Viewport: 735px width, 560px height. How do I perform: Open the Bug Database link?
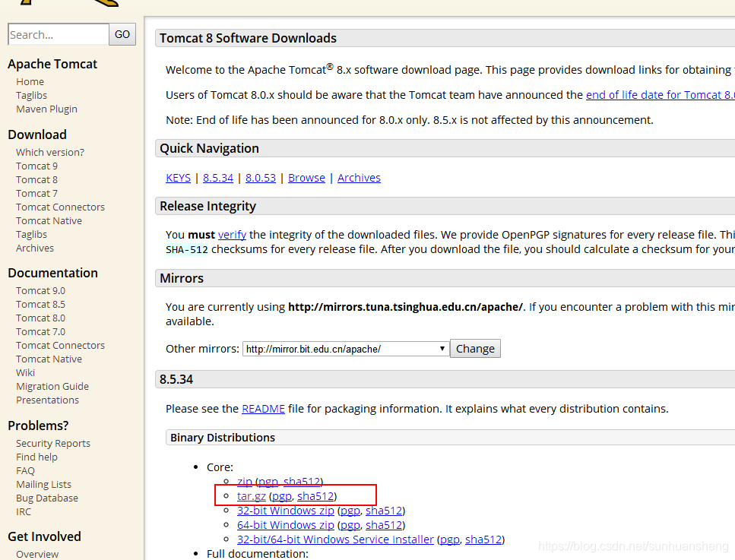46,498
